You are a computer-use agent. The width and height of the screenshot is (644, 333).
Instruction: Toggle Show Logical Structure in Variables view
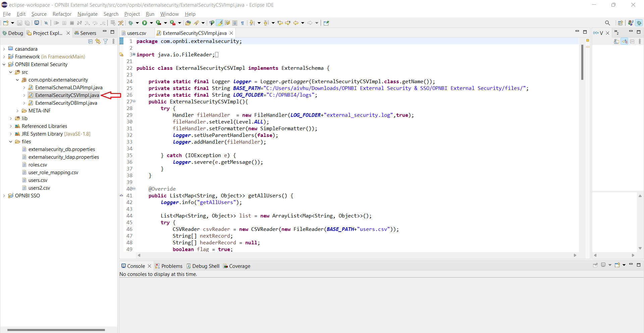click(x=624, y=41)
